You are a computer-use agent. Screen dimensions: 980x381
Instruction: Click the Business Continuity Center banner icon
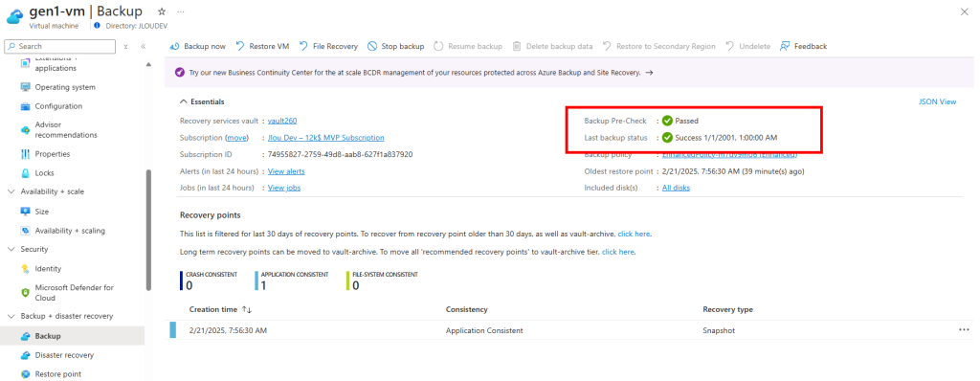(x=179, y=73)
